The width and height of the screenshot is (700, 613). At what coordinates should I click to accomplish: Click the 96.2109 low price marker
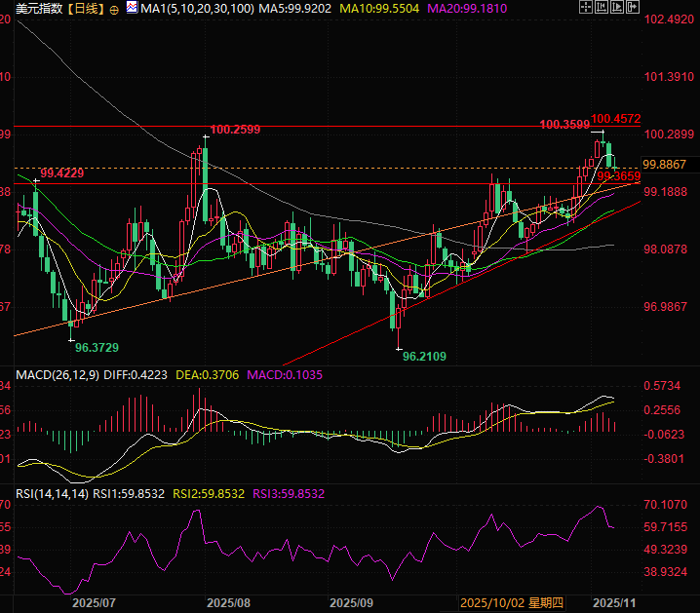pyautogui.click(x=424, y=357)
